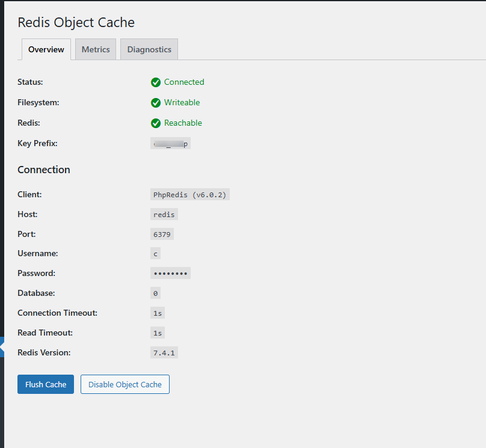The image size is (486, 448).
Task: Click Disable Object Cache button
Action: pyautogui.click(x=125, y=384)
